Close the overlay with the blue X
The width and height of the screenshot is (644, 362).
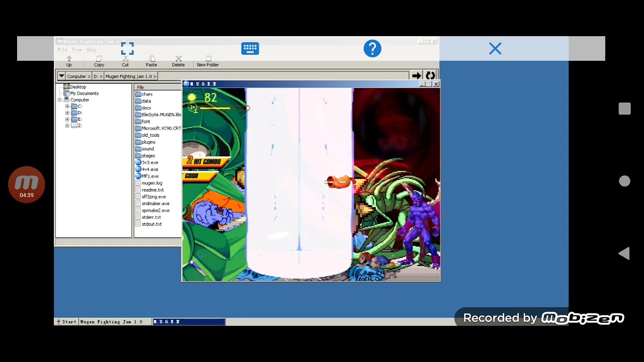click(495, 48)
